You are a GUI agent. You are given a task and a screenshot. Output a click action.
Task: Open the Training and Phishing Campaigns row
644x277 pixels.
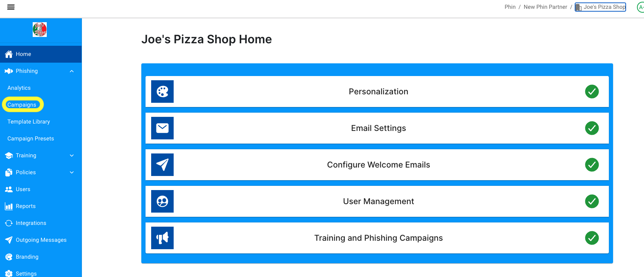377,238
